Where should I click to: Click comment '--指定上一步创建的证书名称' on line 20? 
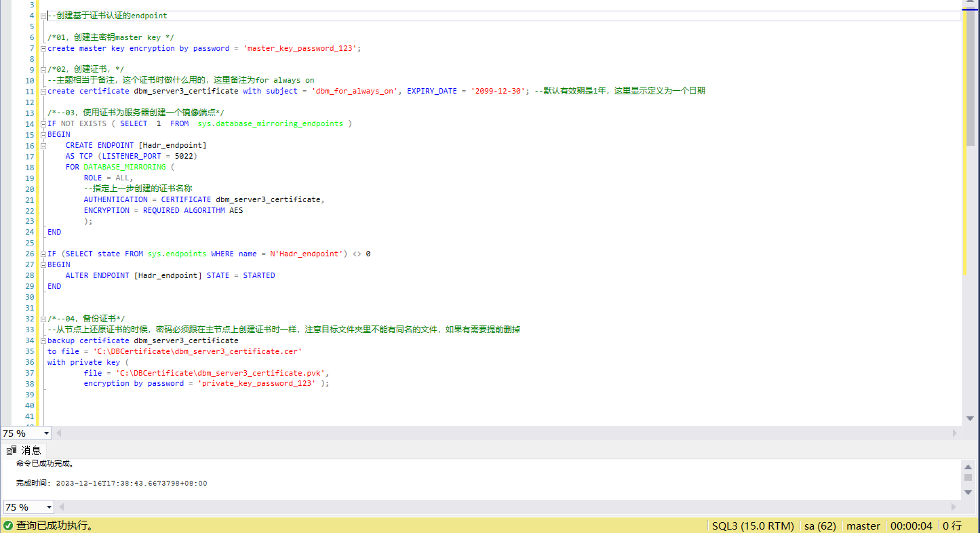point(138,189)
